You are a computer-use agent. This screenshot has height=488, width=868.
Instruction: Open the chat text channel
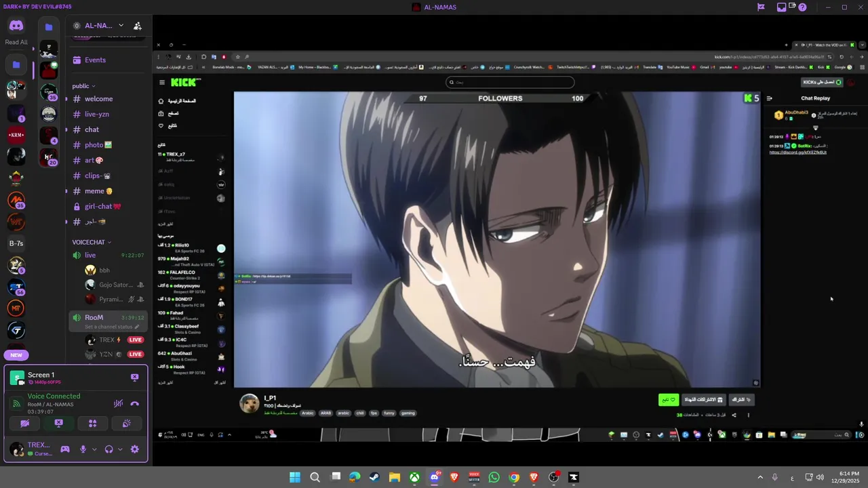[108, 129]
